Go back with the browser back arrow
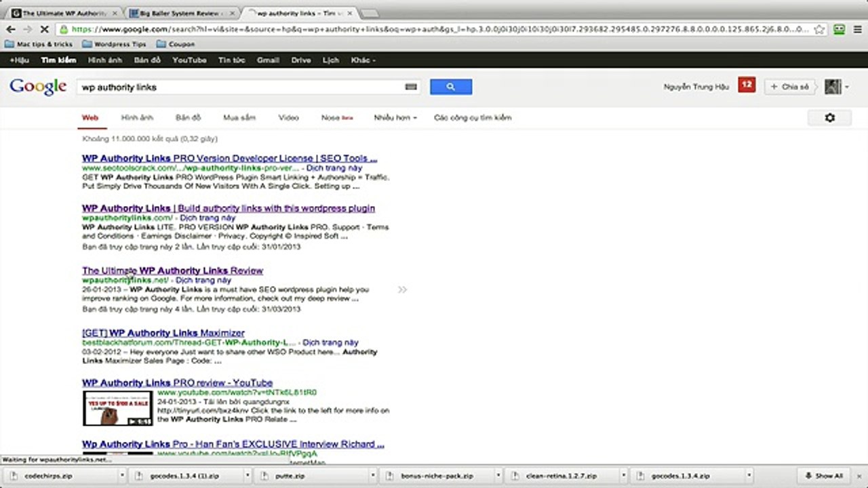The width and height of the screenshot is (868, 488). (10, 29)
